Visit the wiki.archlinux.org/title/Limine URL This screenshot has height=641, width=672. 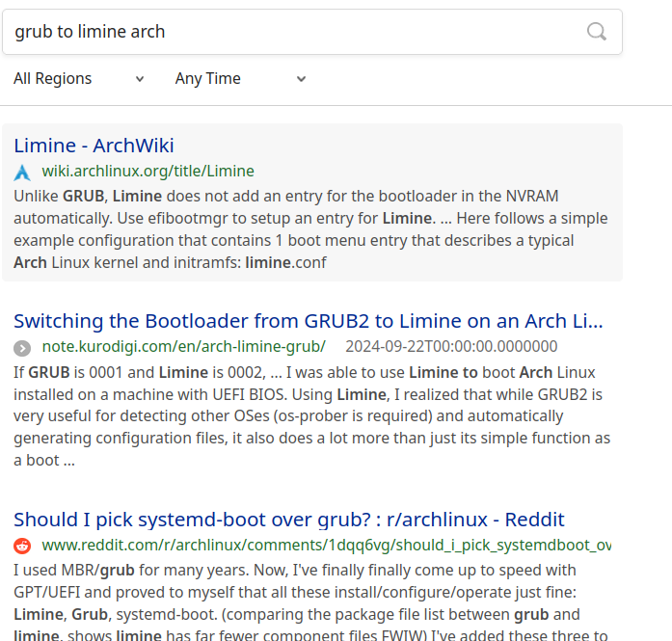pos(148,171)
